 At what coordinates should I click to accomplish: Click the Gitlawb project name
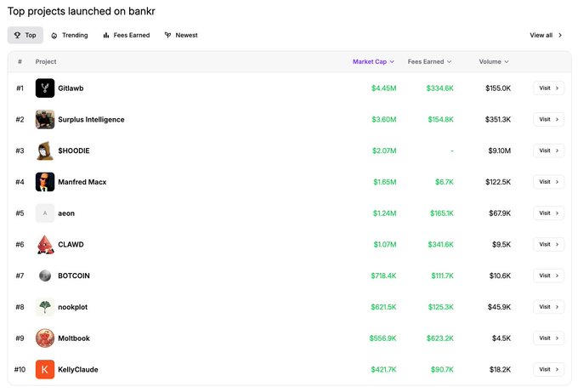[71, 88]
